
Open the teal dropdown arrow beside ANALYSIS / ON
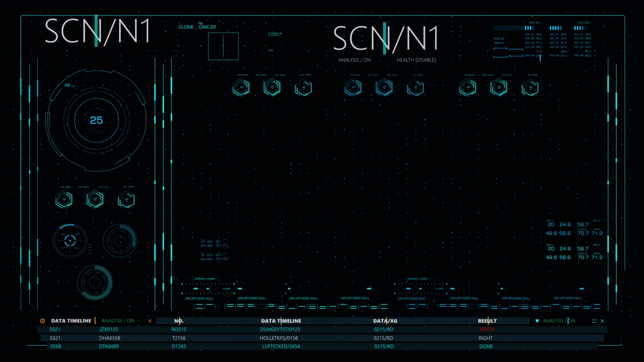coord(537,321)
